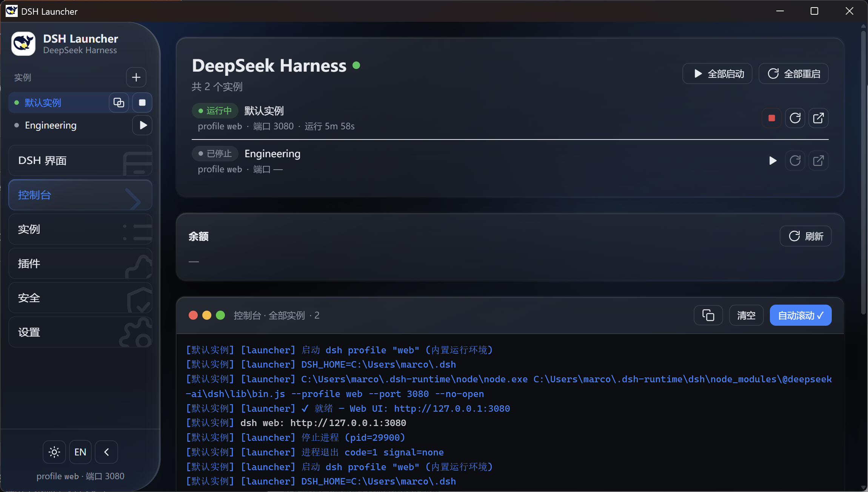
Task: Stop 默认实例 from the sidebar square icon
Action: [x=142, y=103]
